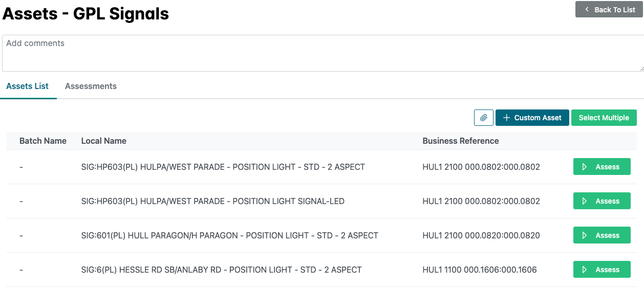
Task: Assess the HP603 POSITION LIGHT SIGNAL-LED asset
Action: [x=602, y=201]
